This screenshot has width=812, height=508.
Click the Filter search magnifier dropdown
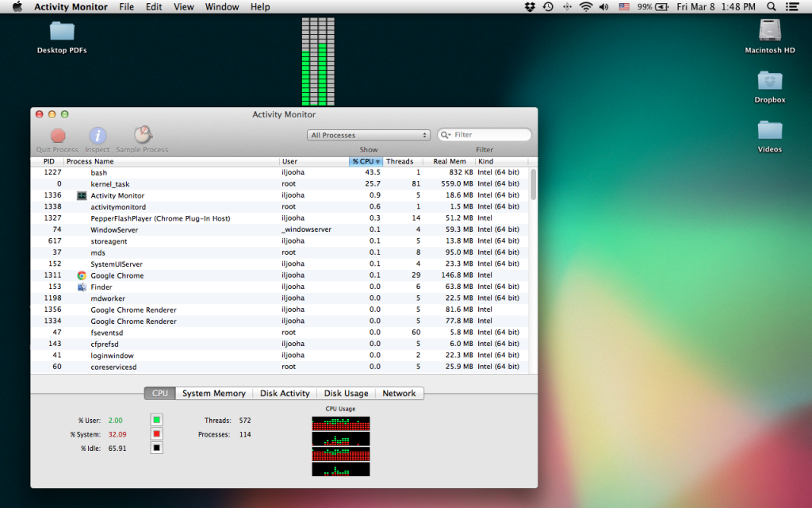446,135
